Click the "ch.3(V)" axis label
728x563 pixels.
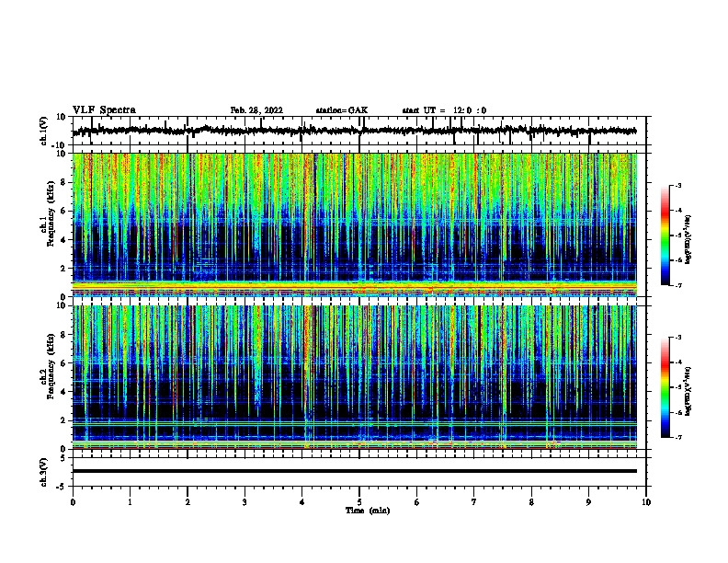pyautogui.click(x=44, y=472)
